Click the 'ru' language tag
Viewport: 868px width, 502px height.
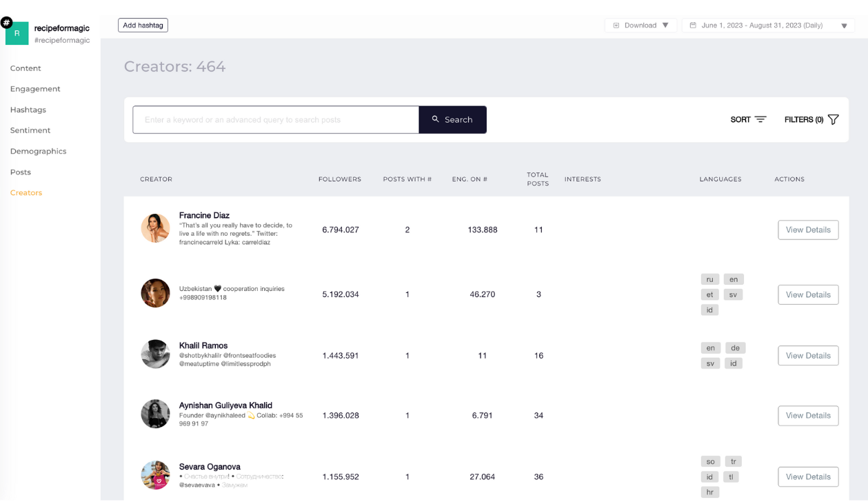[x=710, y=279]
